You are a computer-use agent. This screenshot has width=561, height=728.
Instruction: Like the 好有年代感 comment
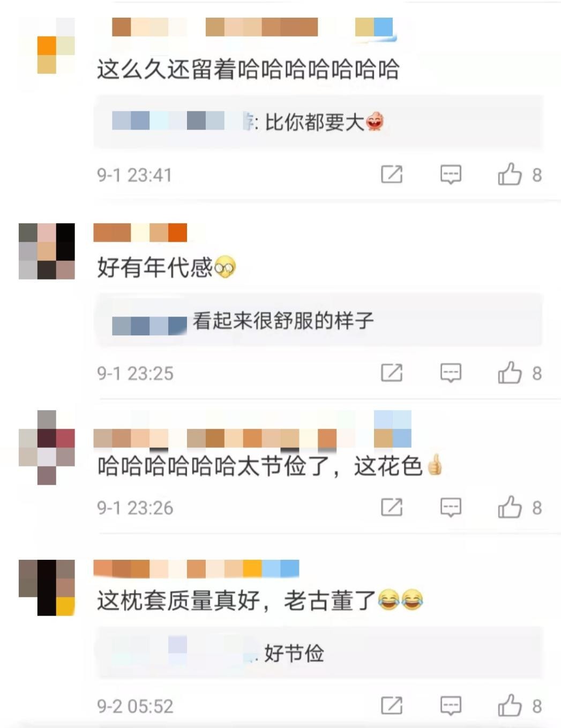coord(510,373)
